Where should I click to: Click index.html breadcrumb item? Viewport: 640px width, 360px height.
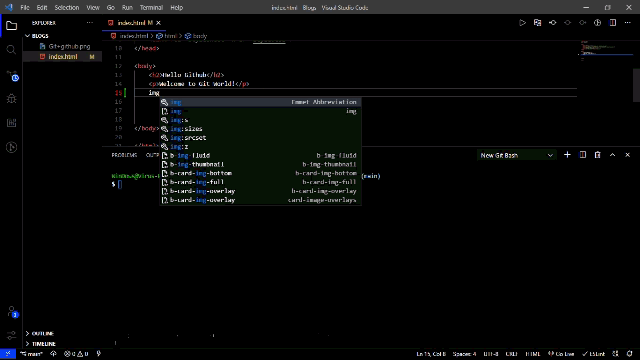pos(130,36)
